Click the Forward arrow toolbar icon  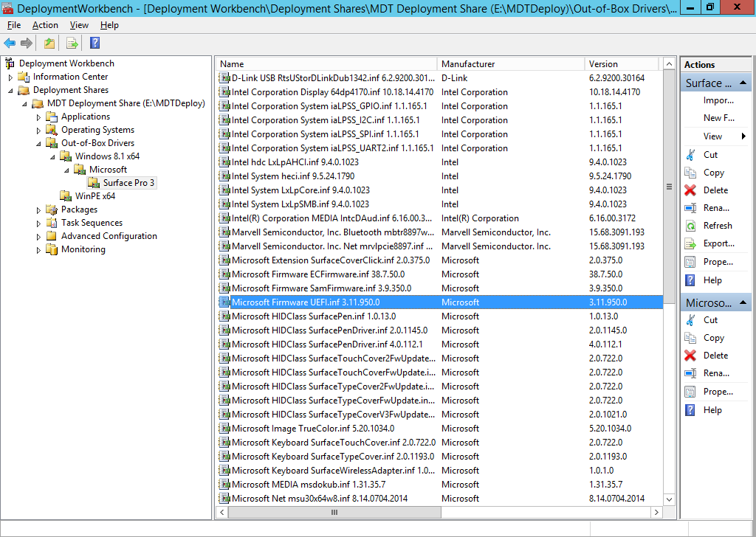[27, 44]
